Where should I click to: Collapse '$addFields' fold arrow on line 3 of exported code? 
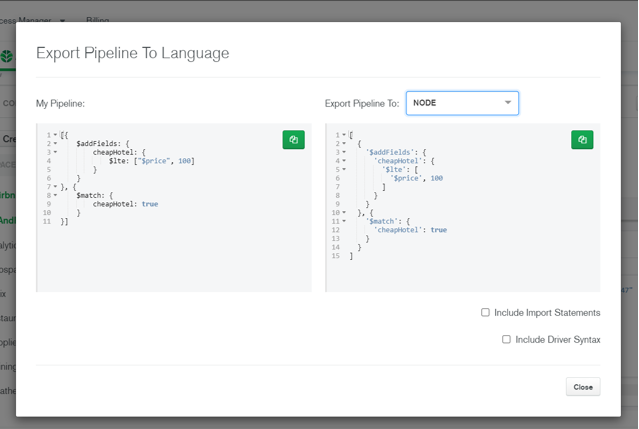point(344,152)
